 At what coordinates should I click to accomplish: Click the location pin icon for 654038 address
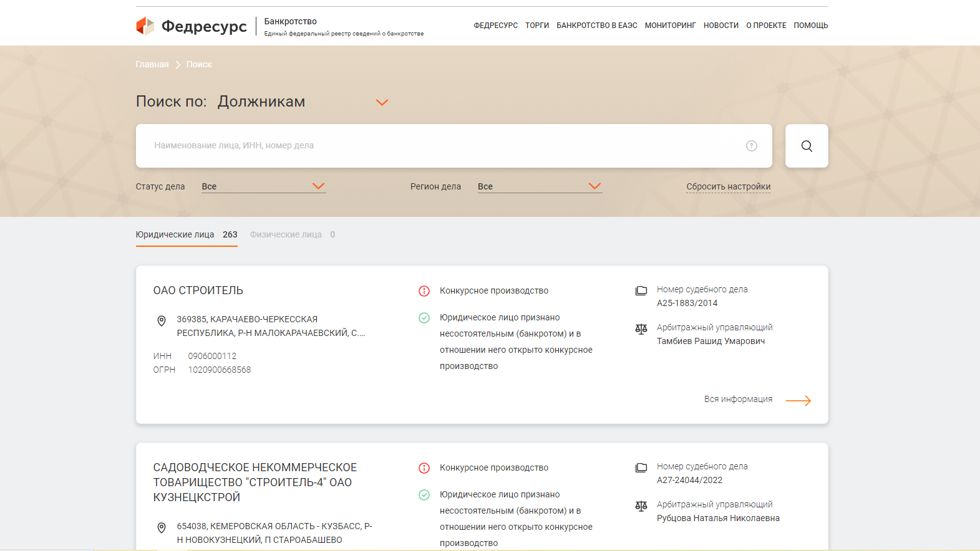pyautogui.click(x=162, y=528)
